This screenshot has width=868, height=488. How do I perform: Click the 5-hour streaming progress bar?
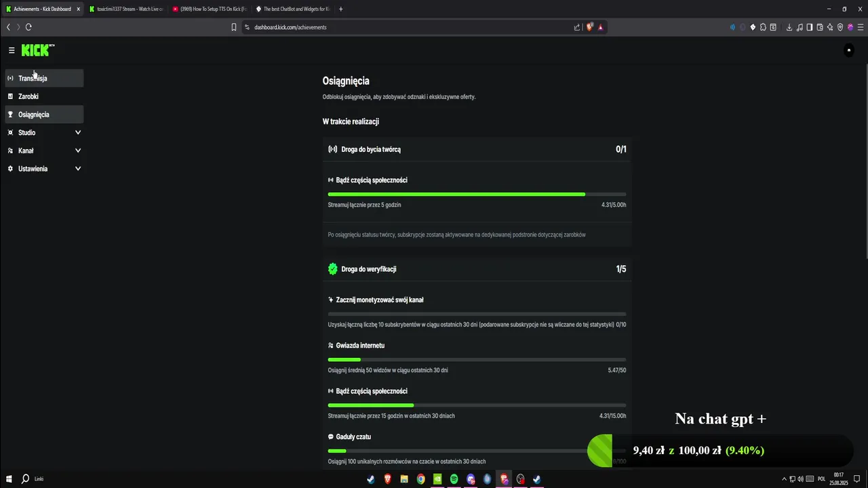pyautogui.click(x=477, y=195)
